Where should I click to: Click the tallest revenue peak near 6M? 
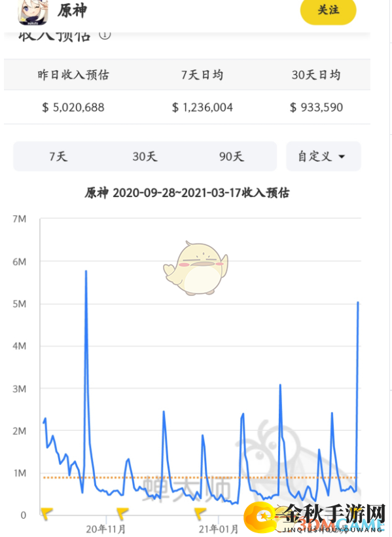pos(86,272)
